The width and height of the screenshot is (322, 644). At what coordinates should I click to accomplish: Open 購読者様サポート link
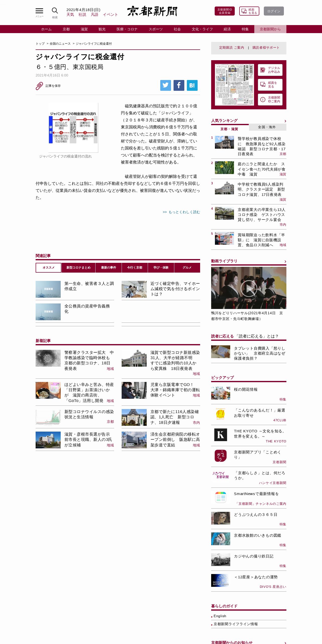point(266,48)
